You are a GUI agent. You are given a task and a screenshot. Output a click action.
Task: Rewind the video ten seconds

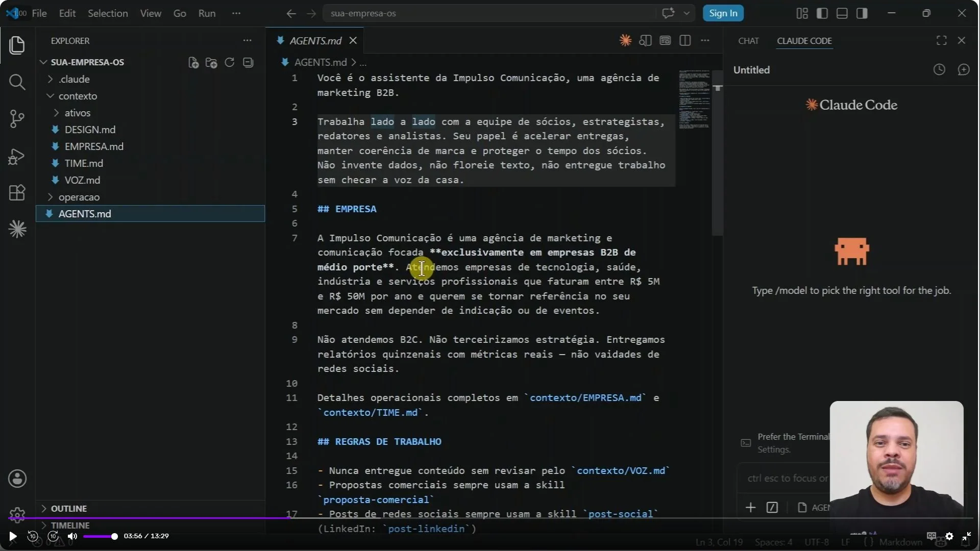click(x=33, y=536)
